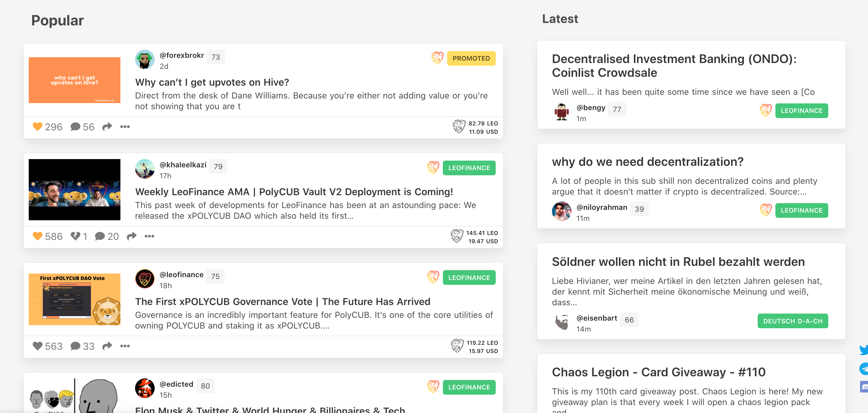The image size is (868, 413).
Task: Open 'Chaos Legion - Card Giveaway - #110' post
Action: (x=659, y=372)
